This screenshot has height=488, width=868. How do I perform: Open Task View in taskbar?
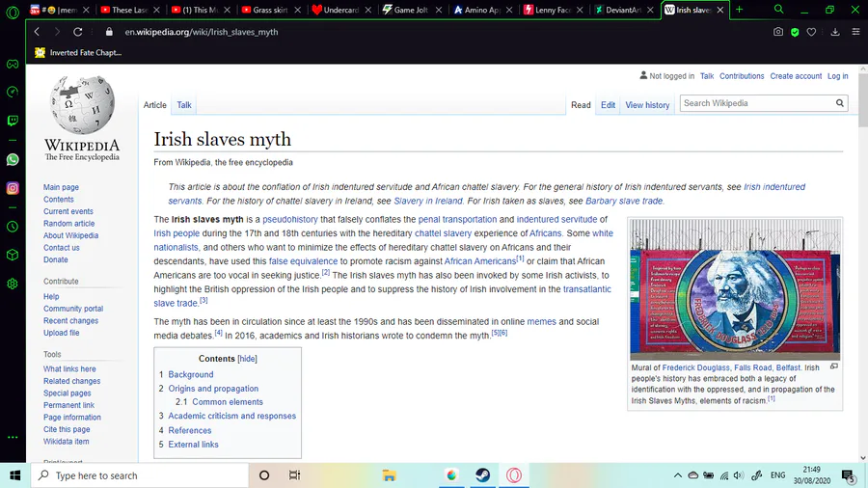(x=294, y=475)
